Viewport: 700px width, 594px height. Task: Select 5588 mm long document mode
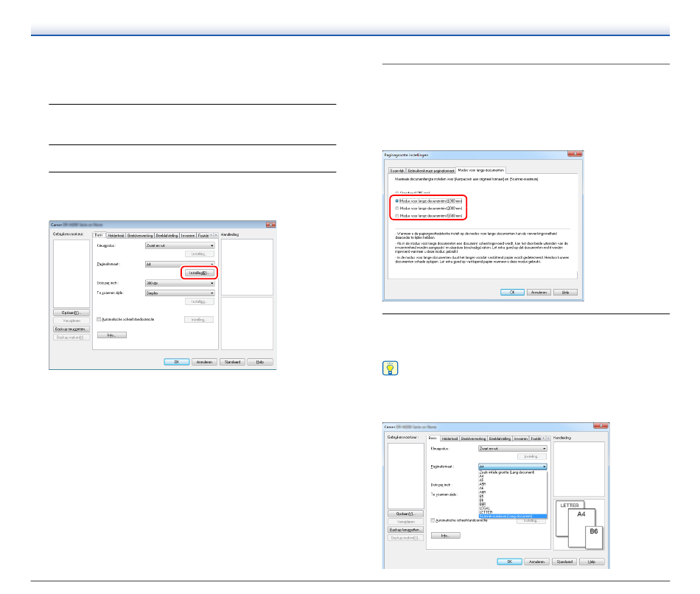pos(397,216)
